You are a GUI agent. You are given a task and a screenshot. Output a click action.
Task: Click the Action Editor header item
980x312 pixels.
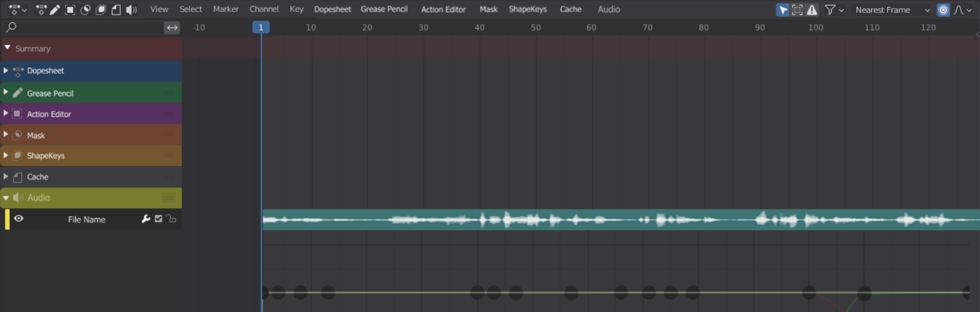pos(443,9)
